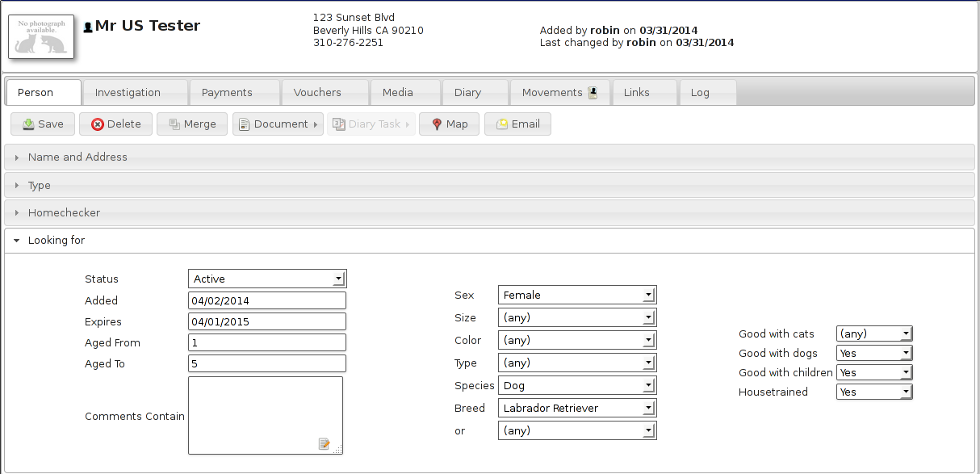The height and width of the screenshot is (474, 980).
Task: Open the Good with cats dropdown
Action: [x=874, y=334]
